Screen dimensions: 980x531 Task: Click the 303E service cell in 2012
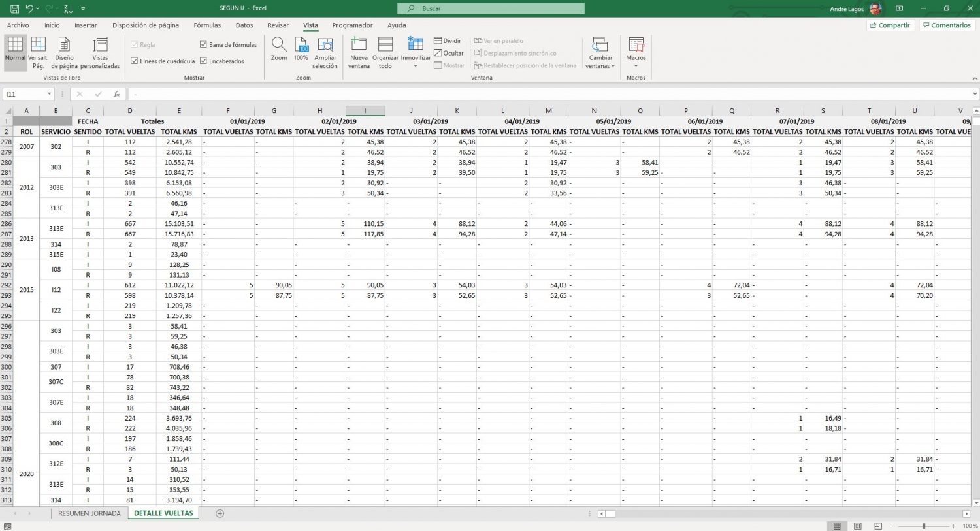[x=56, y=188]
